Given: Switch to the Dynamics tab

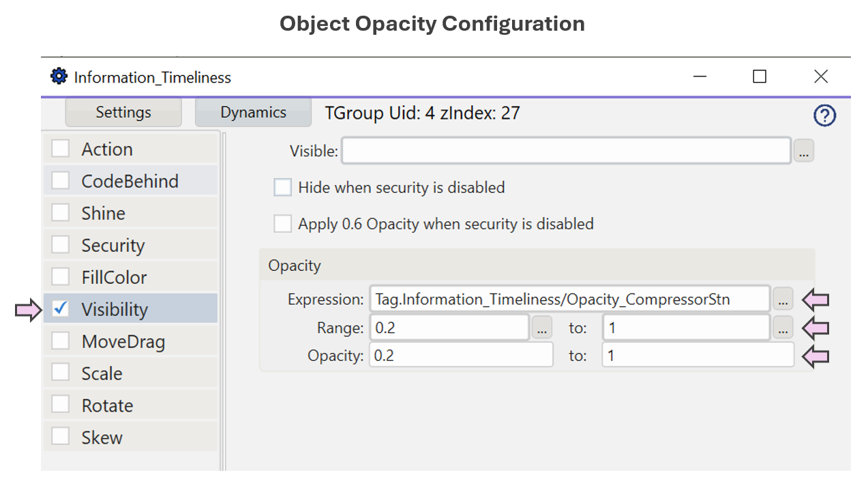Looking at the screenshot, I should pos(253,113).
